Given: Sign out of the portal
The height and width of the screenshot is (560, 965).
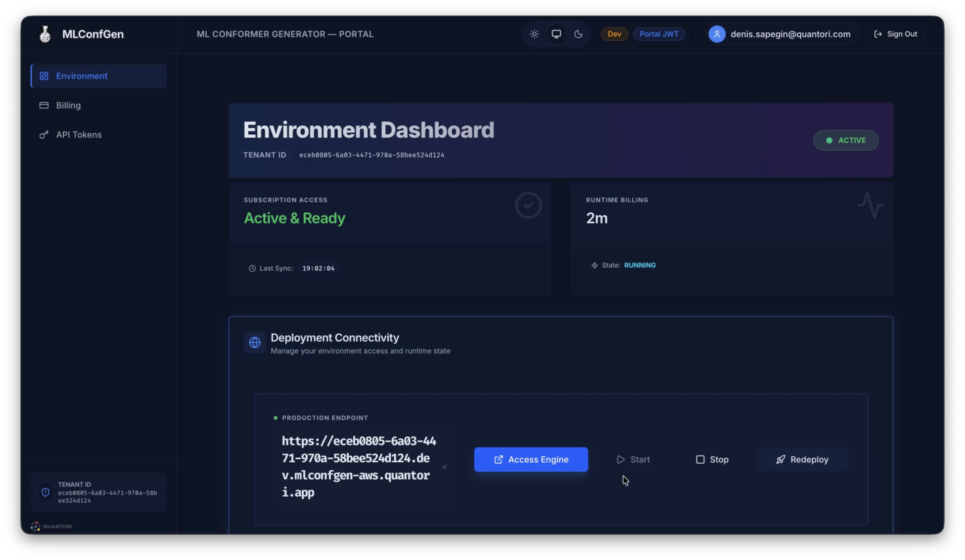Looking at the screenshot, I should pos(895,34).
